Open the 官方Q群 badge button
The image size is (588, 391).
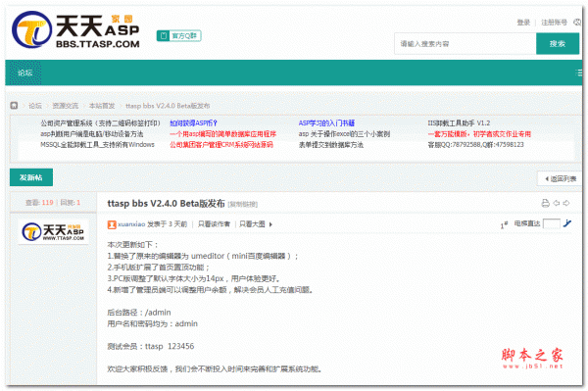click(x=179, y=35)
